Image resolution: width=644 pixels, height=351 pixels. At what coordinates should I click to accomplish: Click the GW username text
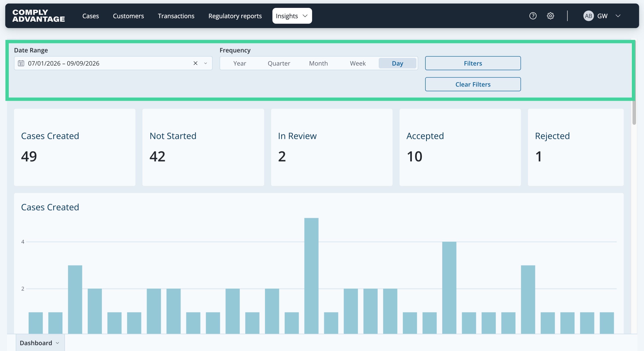click(602, 16)
